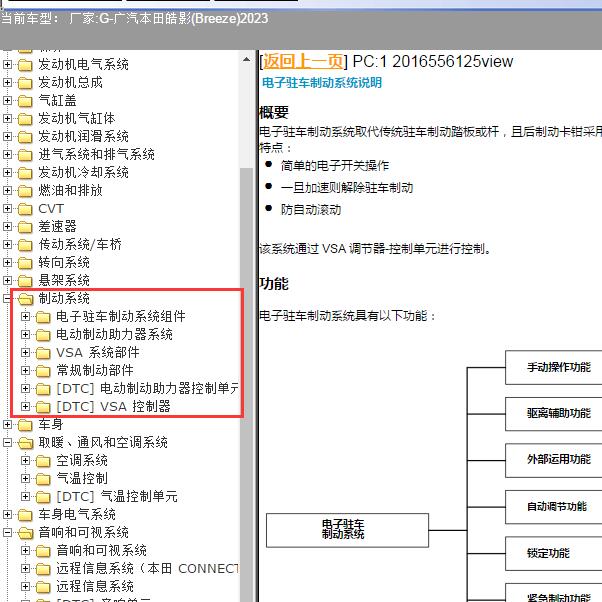This screenshot has height=602, width=602.
Task: Click the 驱离辅助功能 diagram box
Action: click(x=554, y=414)
